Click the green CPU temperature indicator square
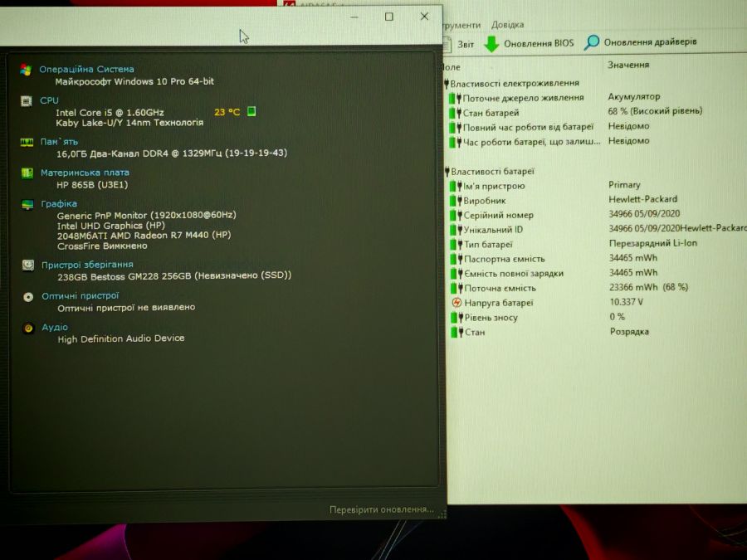The height and width of the screenshot is (560, 747). point(251,111)
